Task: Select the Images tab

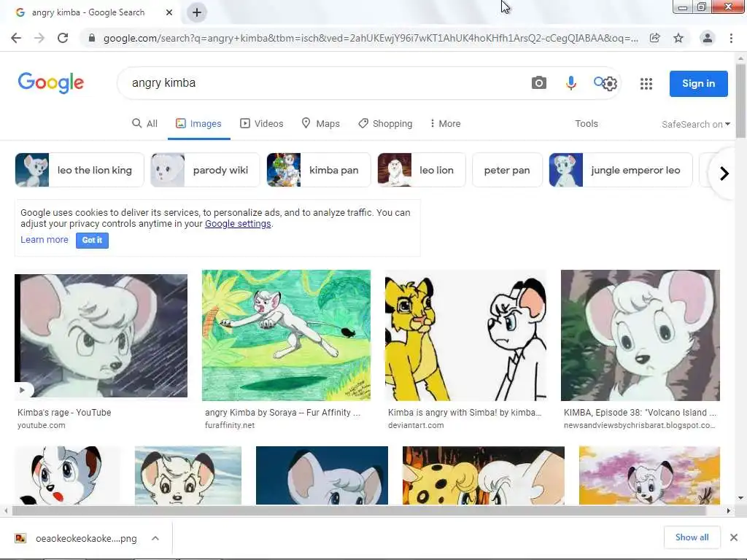Action: 198,124
